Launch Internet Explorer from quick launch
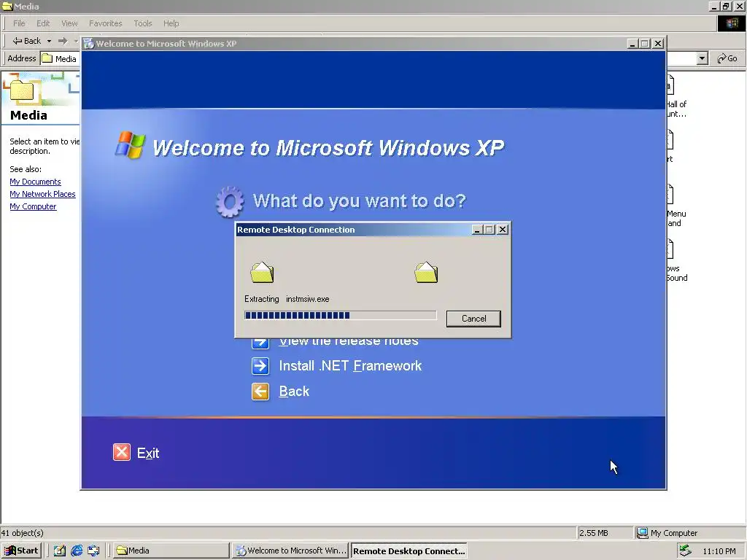The height and width of the screenshot is (560, 747). click(x=76, y=551)
